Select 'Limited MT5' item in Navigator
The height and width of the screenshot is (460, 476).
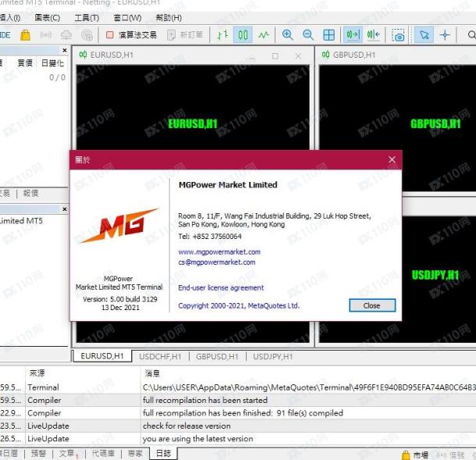[x=21, y=221]
